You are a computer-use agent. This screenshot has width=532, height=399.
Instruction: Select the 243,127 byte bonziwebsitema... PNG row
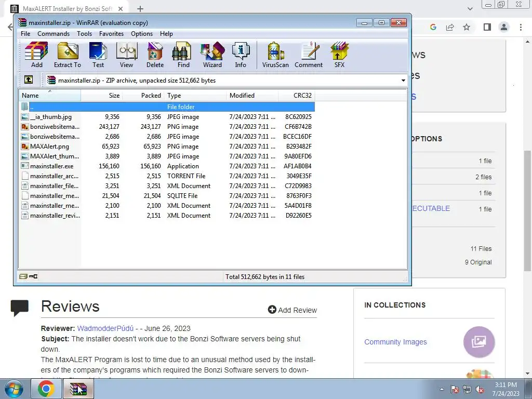(167, 127)
